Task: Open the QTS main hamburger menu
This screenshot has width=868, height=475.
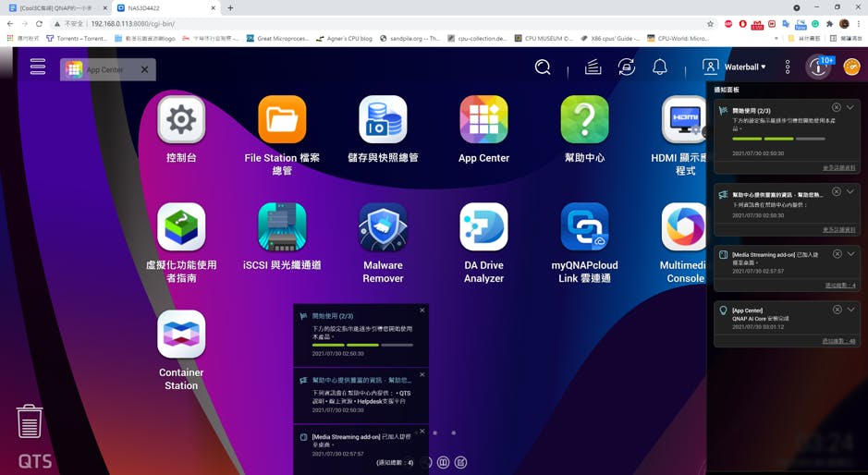Action: tap(38, 67)
